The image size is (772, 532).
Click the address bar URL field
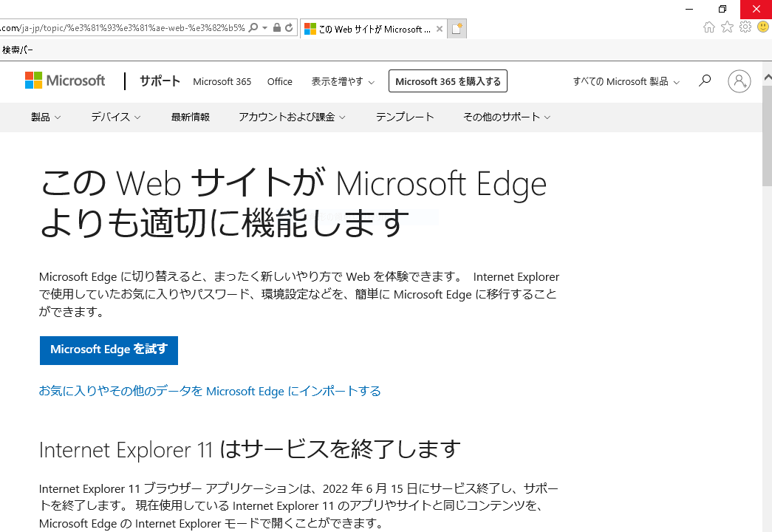[123, 27]
